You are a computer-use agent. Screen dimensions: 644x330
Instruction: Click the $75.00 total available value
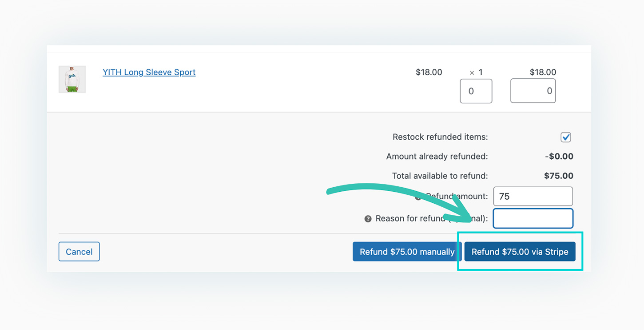(558, 176)
